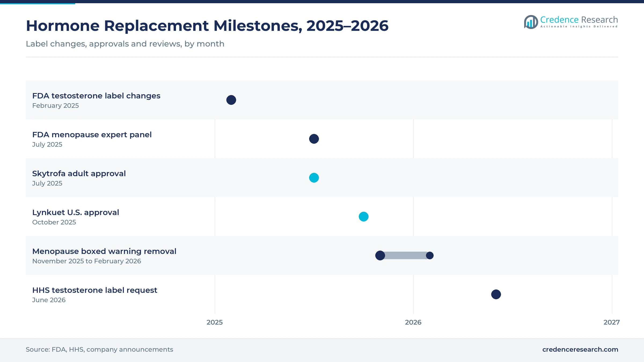The width and height of the screenshot is (644, 362).
Task: Click the 'October 2025' date text
Action: (54, 222)
